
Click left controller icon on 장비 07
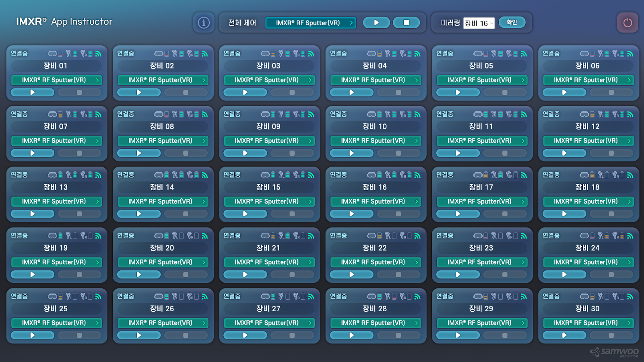[x=69, y=114]
